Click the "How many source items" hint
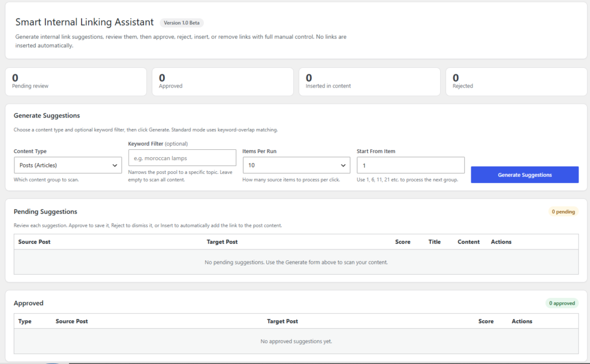 coord(291,180)
